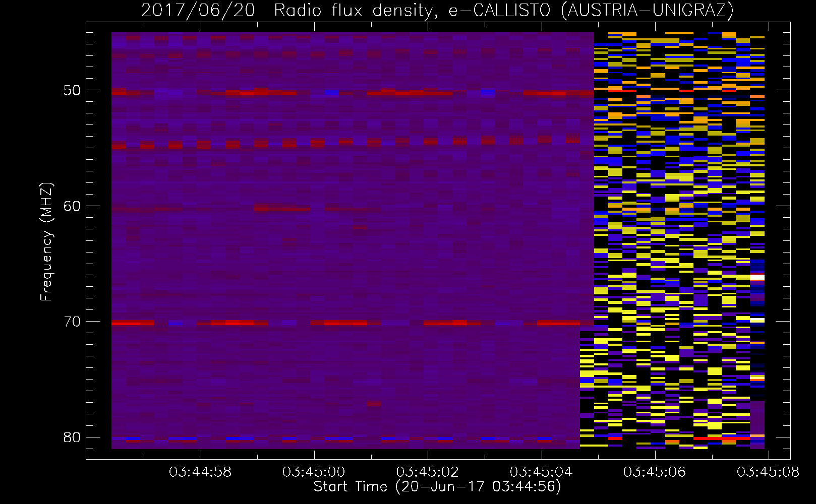
Task: Click the 'Start Time (20-Jun-17 03:44:56)' axis label
Action: coord(437,487)
